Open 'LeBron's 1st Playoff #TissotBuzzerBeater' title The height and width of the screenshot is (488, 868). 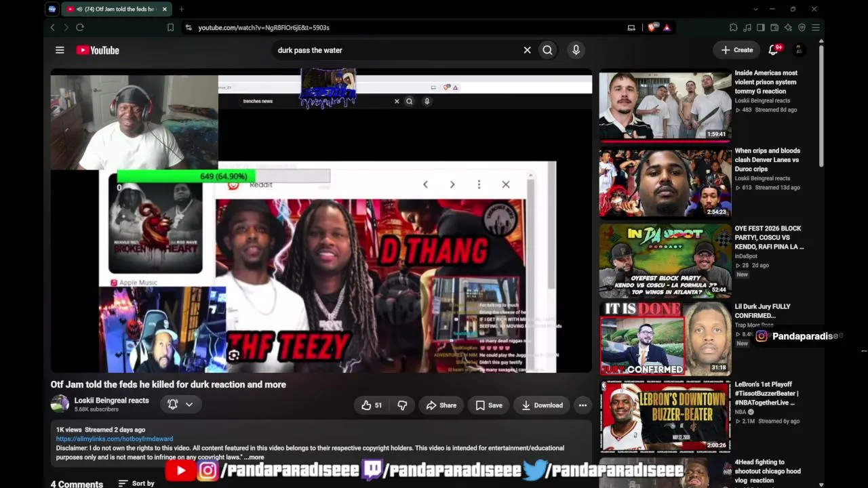tap(767, 394)
